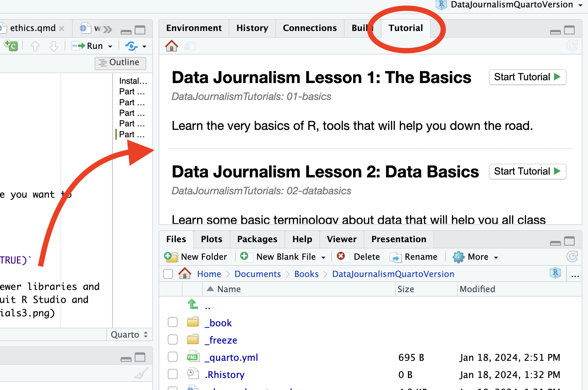The image size is (588, 390).
Task: Open the Run options dropdown arrow
Action: (110, 46)
